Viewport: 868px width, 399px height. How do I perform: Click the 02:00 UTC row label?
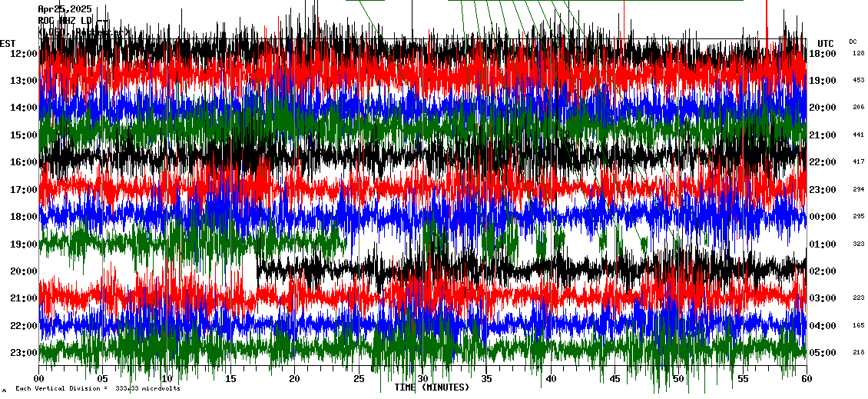(822, 271)
